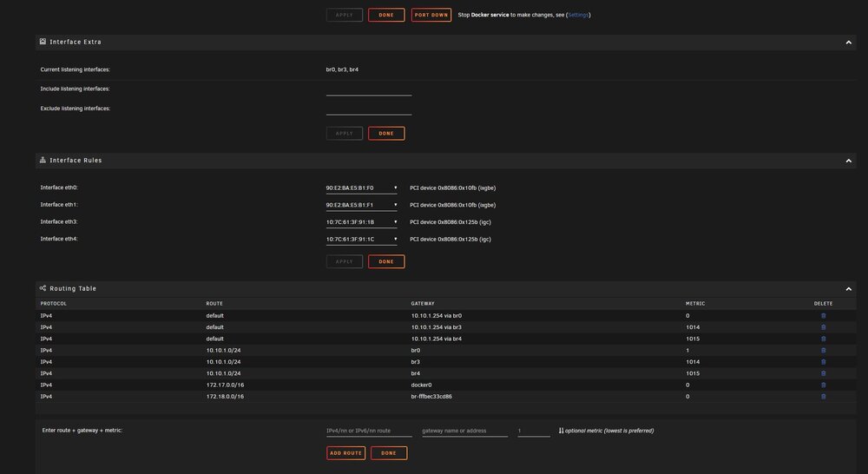Viewport: 868px width, 474px height.
Task: Open the Docker Settings link
Action: tap(578, 15)
